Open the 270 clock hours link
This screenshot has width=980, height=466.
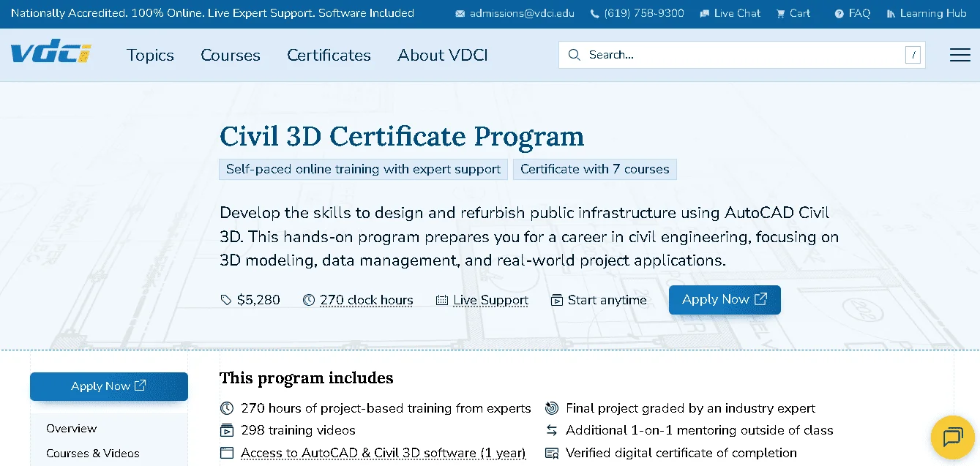[366, 299]
